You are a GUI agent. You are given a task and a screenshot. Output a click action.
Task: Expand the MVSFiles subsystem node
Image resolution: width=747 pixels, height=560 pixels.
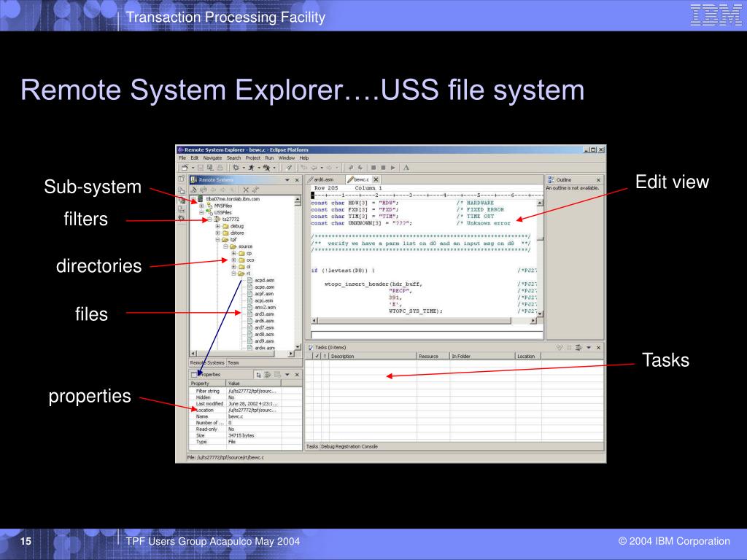[x=201, y=206]
